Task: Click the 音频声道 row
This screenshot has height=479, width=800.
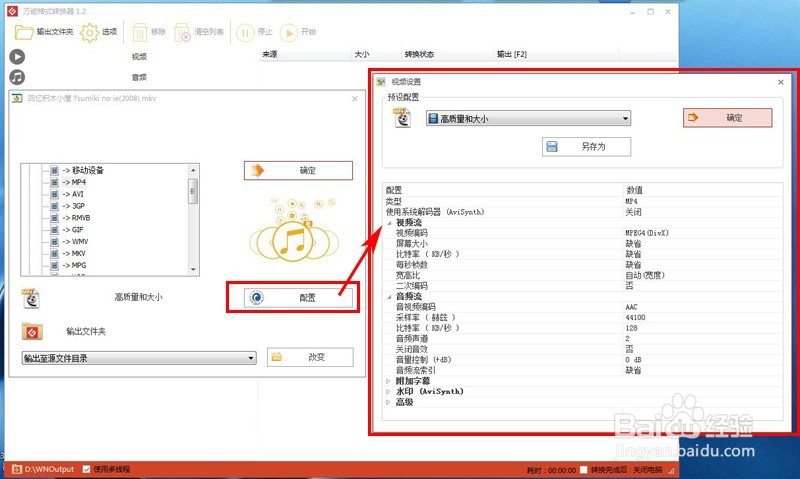Action: point(583,339)
